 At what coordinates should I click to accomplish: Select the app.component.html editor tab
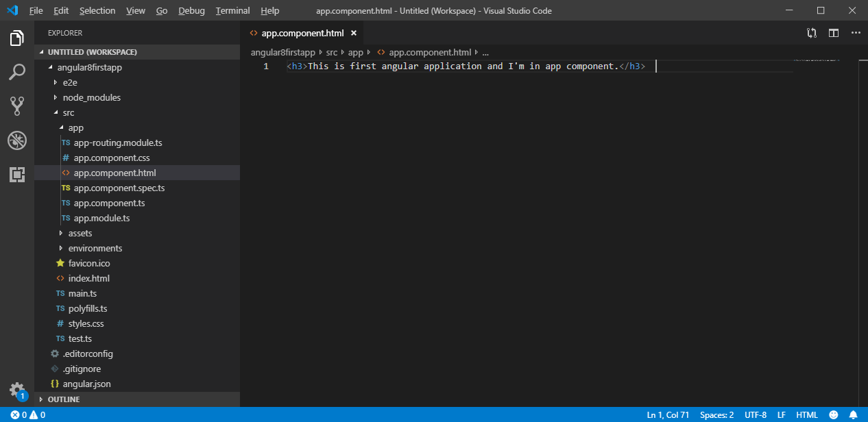pos(302,33)
